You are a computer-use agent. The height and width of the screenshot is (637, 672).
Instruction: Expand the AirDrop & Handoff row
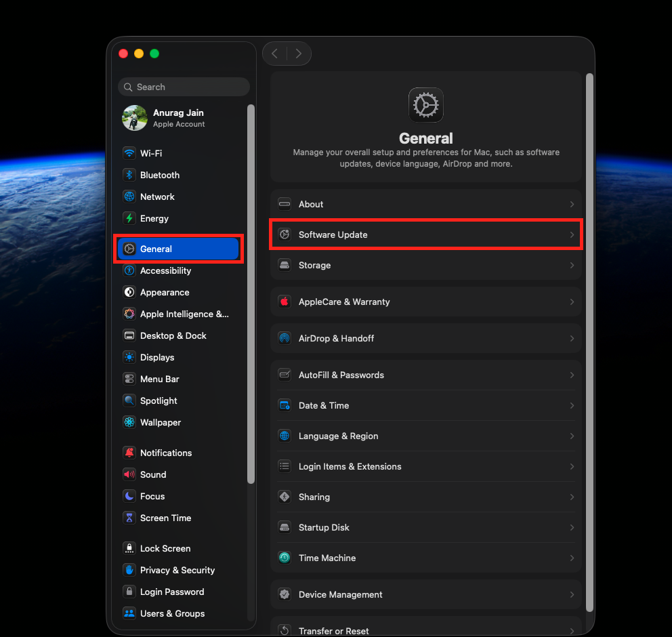click(x=572, y=338)
